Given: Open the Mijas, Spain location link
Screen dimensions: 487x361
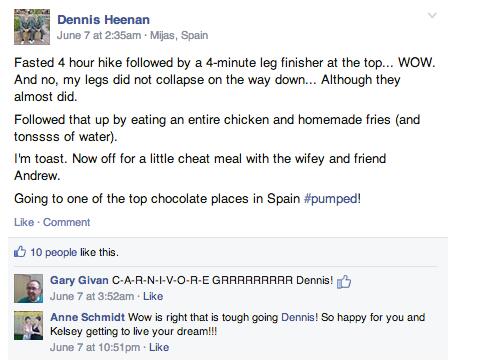Looking at the screenshot, I should pos(179,35).
